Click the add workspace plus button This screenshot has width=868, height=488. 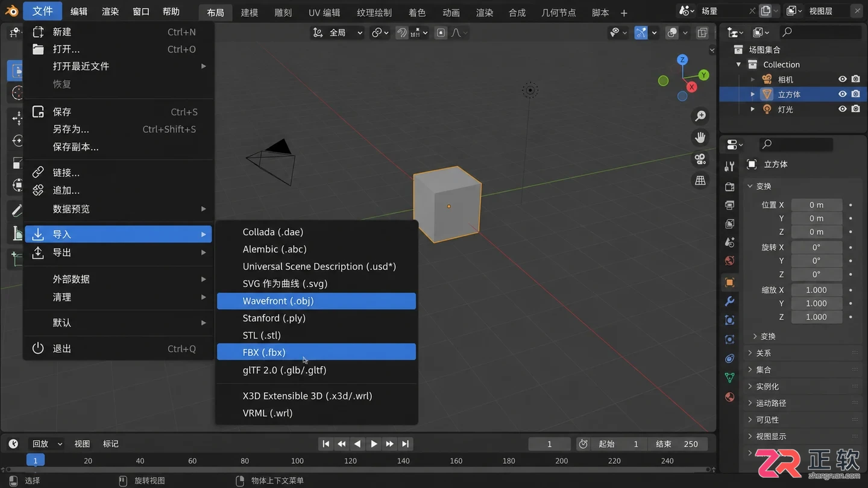624,13
